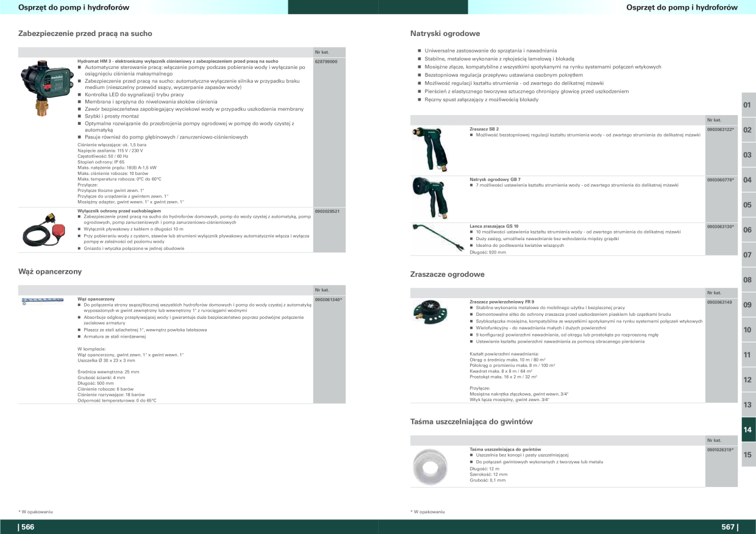Select chapter tab 08
The height and width of the screenshot is (534, 756).
749,280
